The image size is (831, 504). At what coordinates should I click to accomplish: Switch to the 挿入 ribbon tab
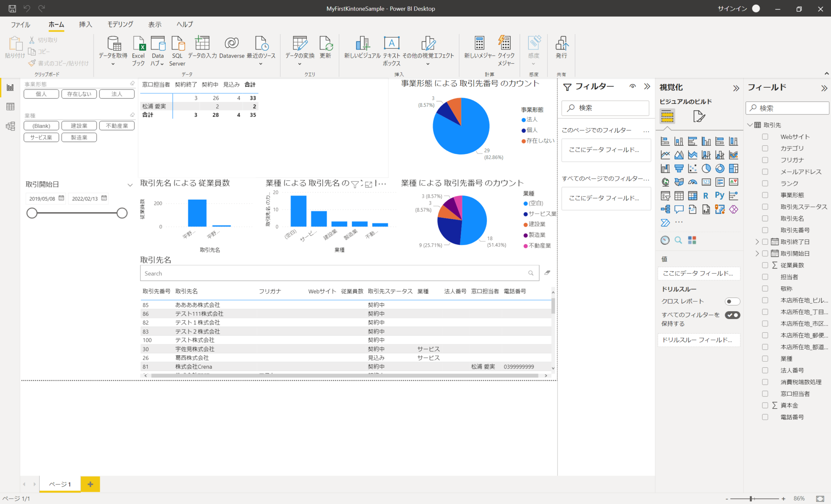[85, 24]
